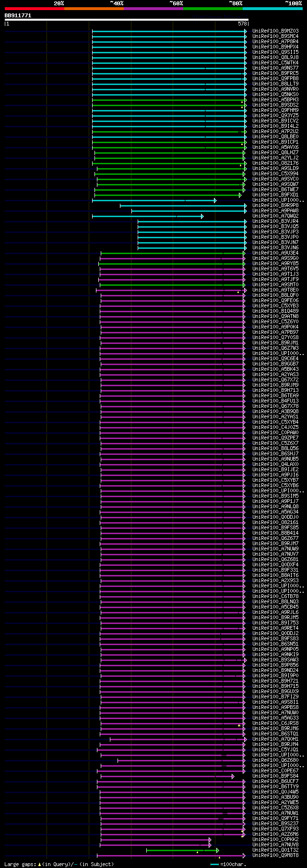The width and height of the screenshot is (307, 868).
Task: Select the query name BB911771
Action: (x=18, y=15)
